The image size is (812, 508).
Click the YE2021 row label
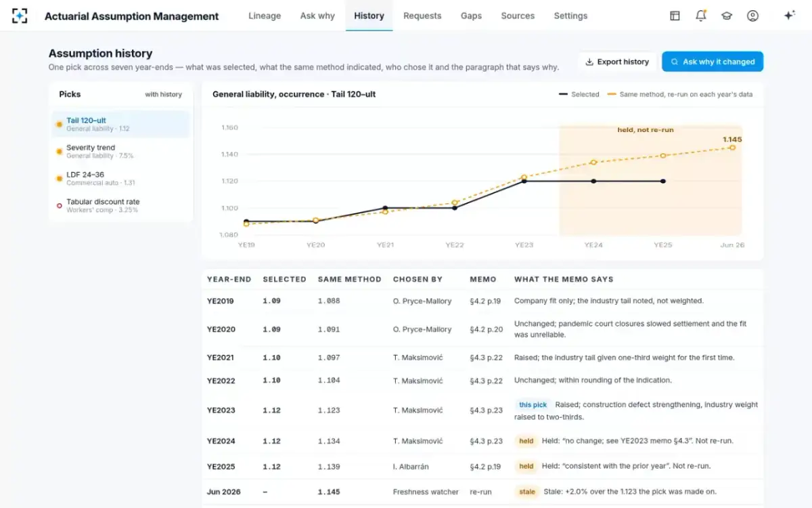221,358
